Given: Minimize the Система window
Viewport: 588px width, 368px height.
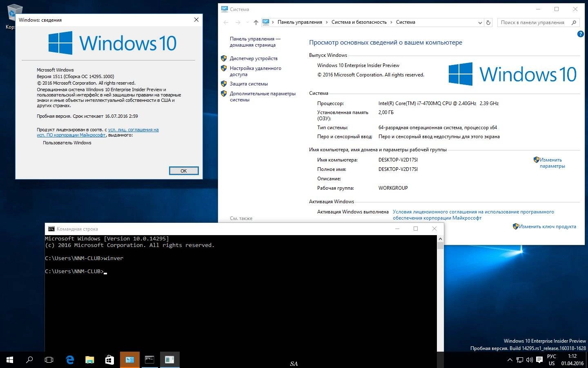Looking at the screenshot, I should tap(538, 9).
